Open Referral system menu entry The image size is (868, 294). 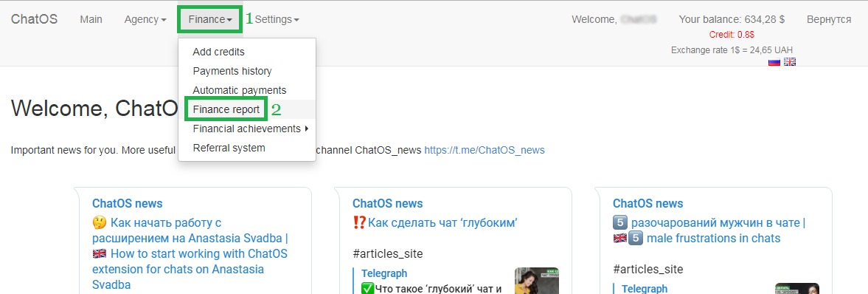229,148
